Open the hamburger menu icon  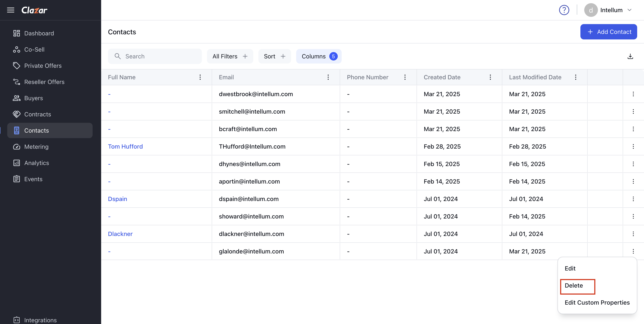click(10, 10)
